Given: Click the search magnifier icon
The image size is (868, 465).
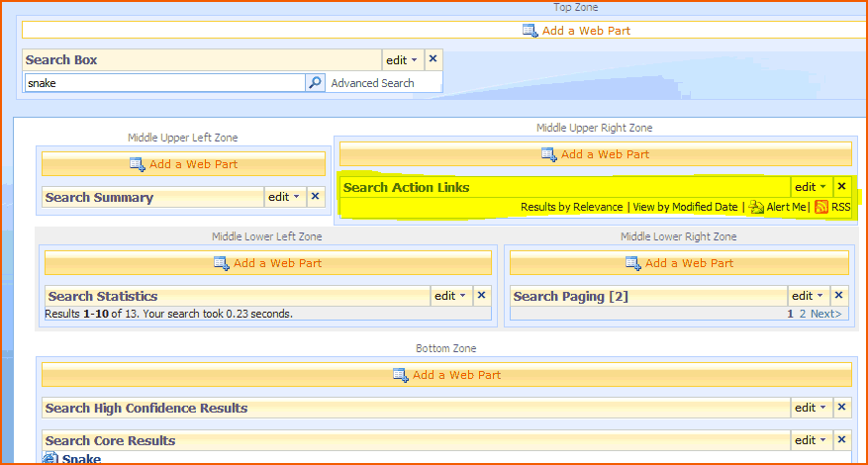Looking at the screenshot, I should (315, 83).
